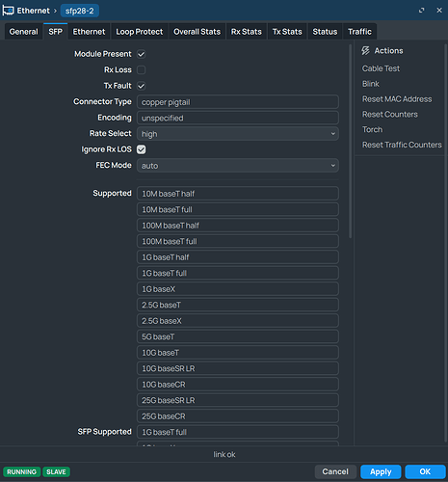This screenshot has width=448, height=482.
Task: Click the vertical scrollbar in SFP panel
Action: point(350,142)
